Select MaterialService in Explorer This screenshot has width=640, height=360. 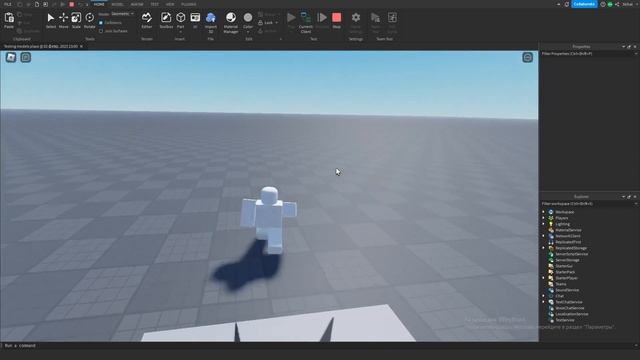568,230
